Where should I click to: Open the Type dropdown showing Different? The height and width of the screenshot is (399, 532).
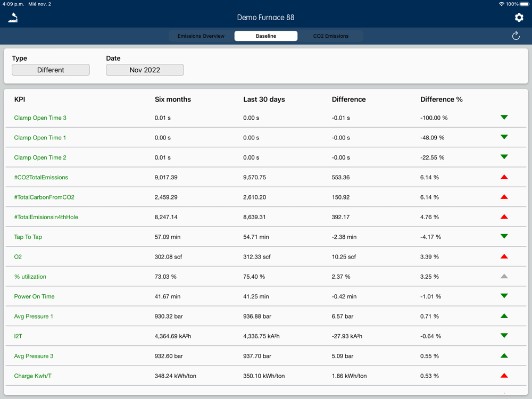[x=51, y=70]
